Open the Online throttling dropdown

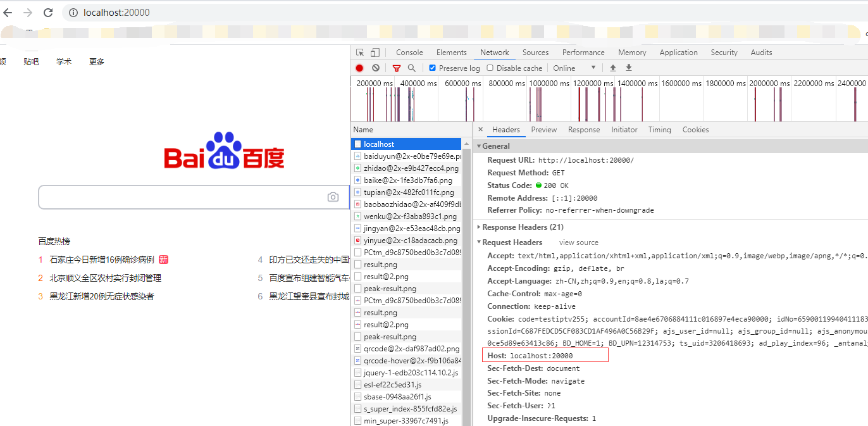pyautogui.click(x=574, y=68)
